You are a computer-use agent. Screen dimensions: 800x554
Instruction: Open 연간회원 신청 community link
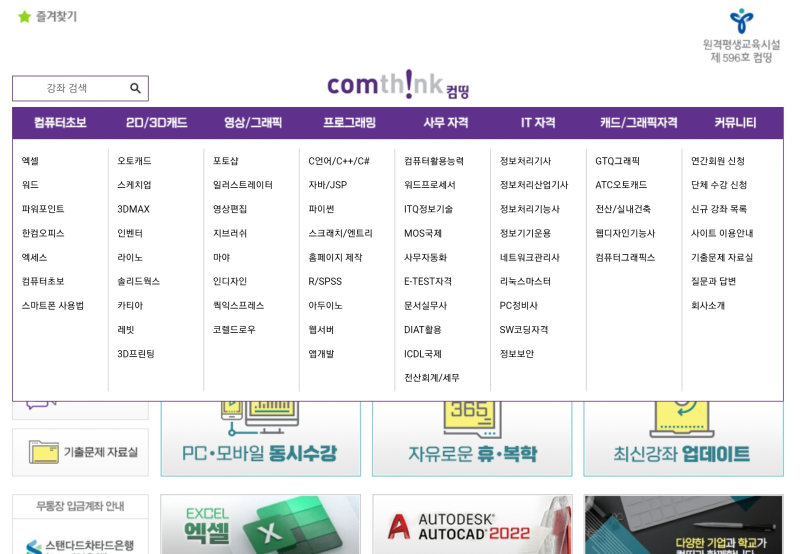[718, 161]
